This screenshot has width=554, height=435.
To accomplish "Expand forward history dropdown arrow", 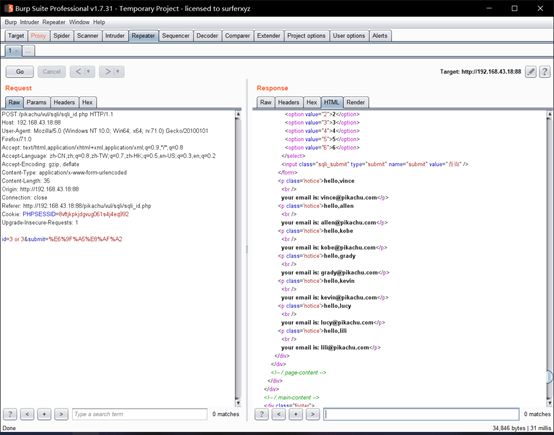I will pos(118,72).
